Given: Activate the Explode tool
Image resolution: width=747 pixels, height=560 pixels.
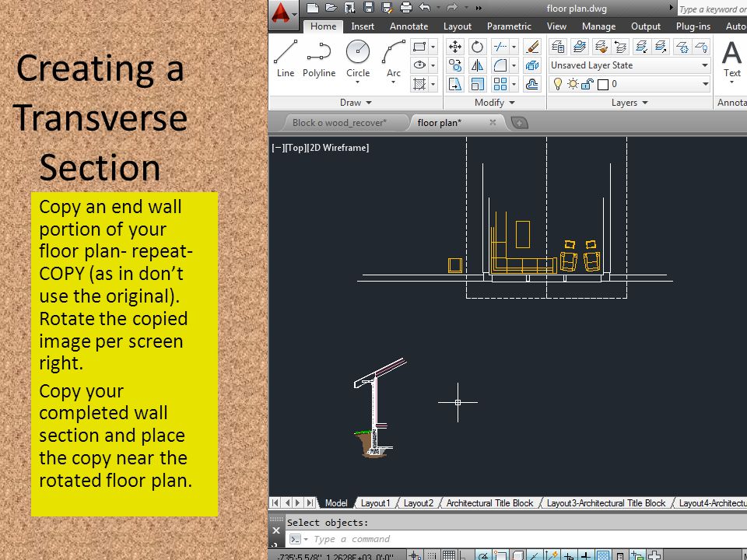Looking at the screenshot, I should click(x=531, y=65).
